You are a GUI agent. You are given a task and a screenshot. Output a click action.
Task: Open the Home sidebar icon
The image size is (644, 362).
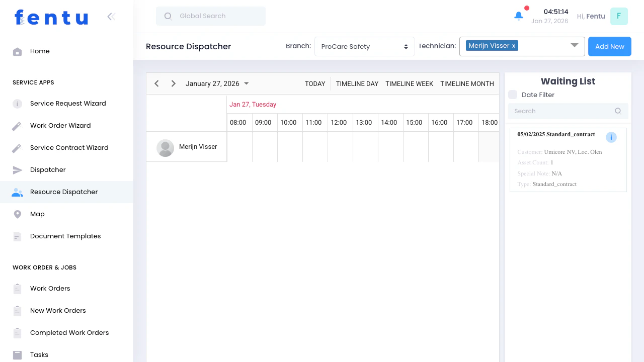tap(17, 51)
